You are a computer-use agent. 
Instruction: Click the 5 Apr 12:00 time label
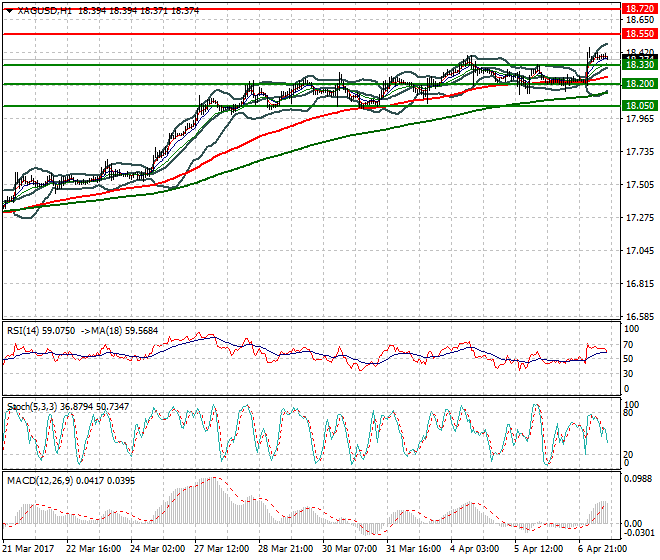point(539,549)
